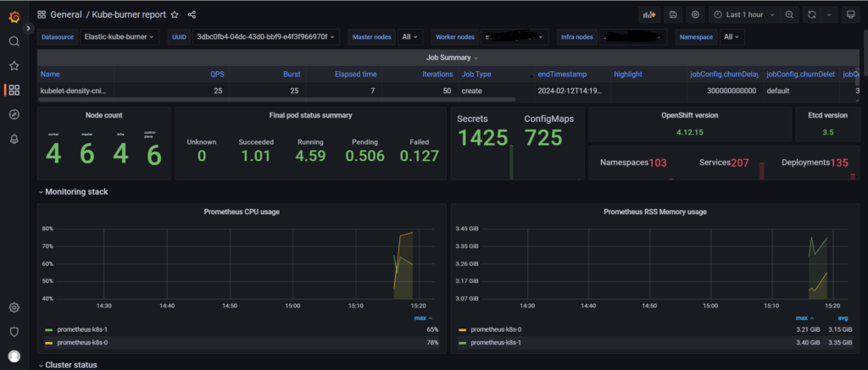
Task: Open the Server admin shield icon
Action: point(14,332)
